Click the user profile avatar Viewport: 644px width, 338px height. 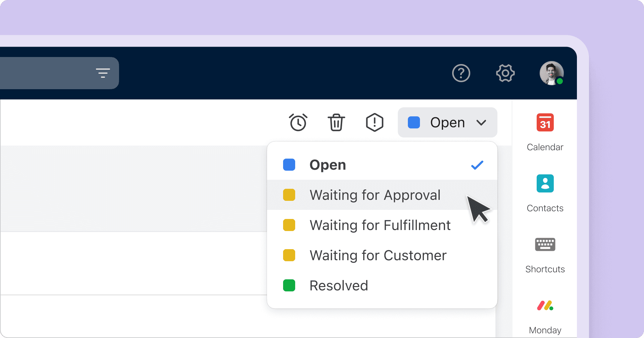pyautogui.click(x=551, y=73)
